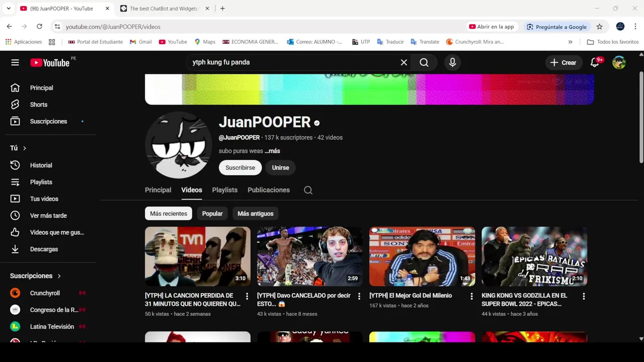This screenshot has height=362, width=644.
Task: Open the YouTube hamburger guide menu
Action: coord(15,62)
